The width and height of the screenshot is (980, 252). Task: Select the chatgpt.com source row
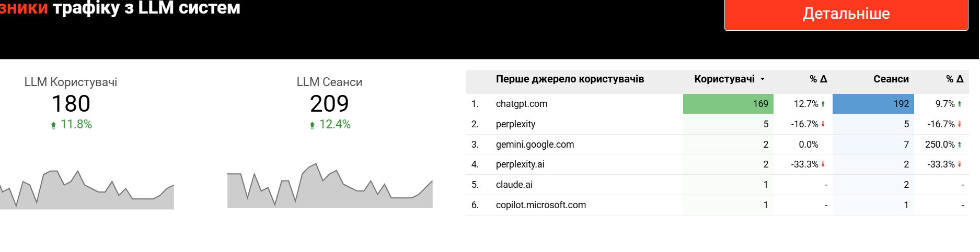pyautogui.click(x=522, y=104)
